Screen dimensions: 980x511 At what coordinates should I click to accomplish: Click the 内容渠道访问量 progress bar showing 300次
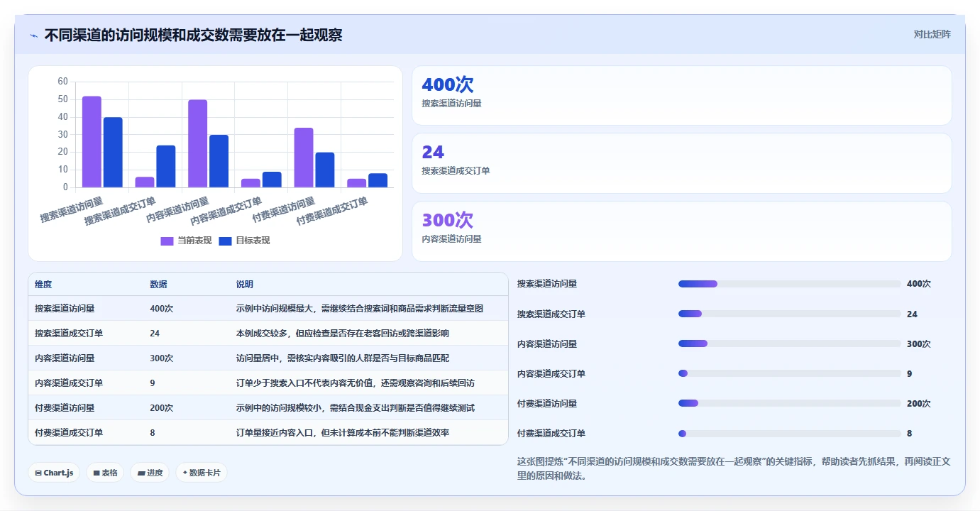click(790, 344)
